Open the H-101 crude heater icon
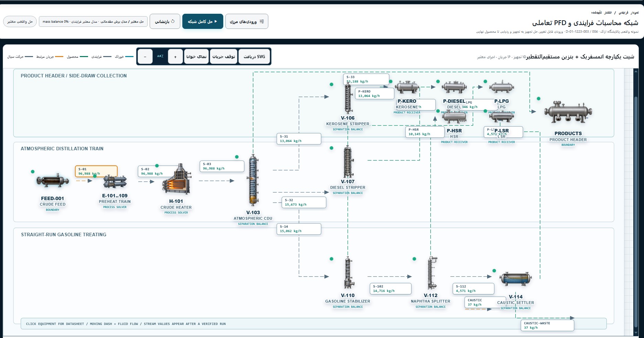This screenshot has height=338, width=644. (x=176, y=179)
